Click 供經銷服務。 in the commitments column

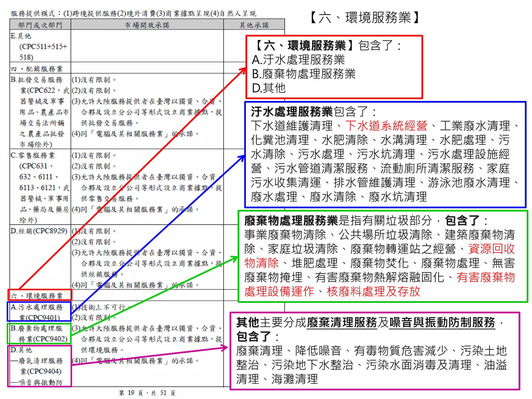point(103,274)
